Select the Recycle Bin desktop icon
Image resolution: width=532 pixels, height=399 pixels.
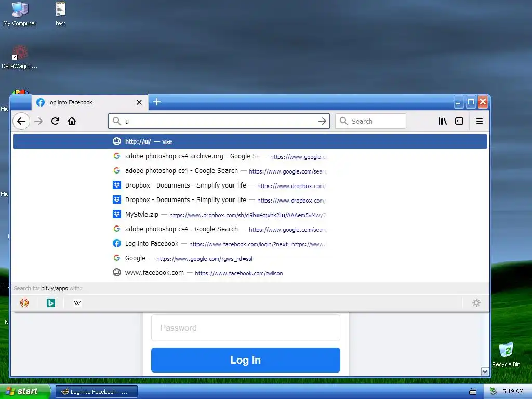[506, 354]
